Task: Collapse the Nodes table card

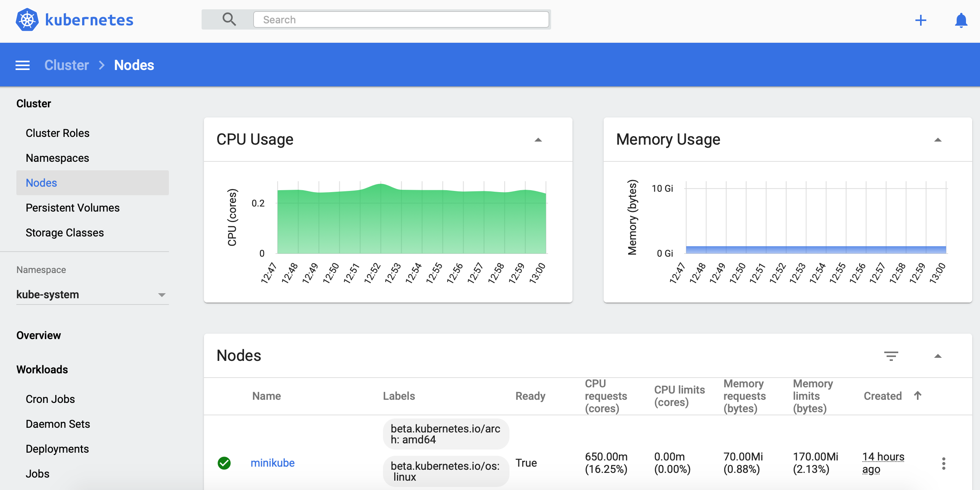Action: [938, 356]
